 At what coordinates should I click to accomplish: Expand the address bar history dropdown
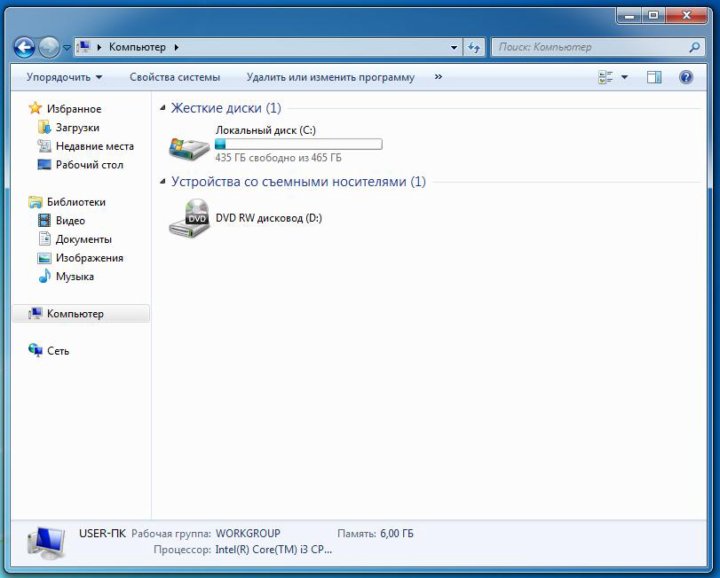[453, 47]
